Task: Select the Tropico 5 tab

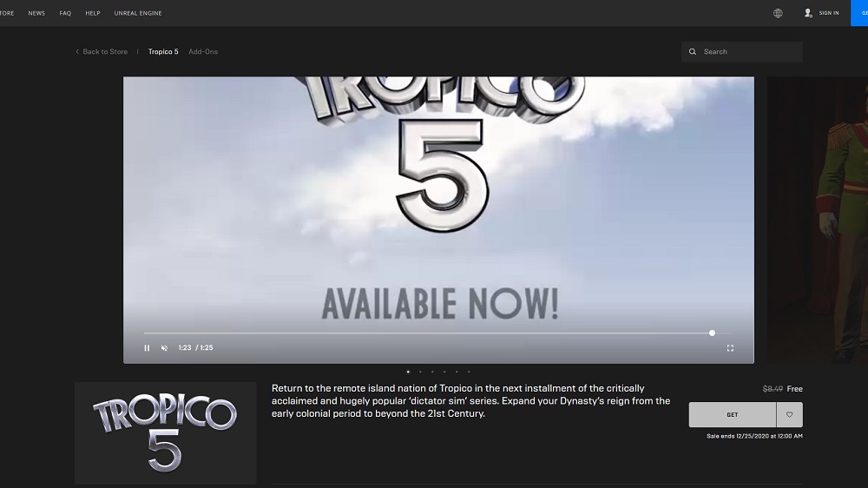Action: 163,52
